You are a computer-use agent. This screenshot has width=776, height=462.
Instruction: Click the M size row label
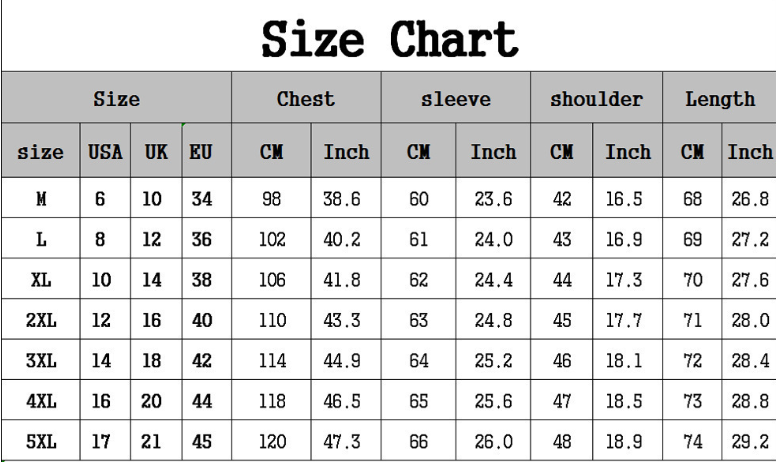click(42, 200)
